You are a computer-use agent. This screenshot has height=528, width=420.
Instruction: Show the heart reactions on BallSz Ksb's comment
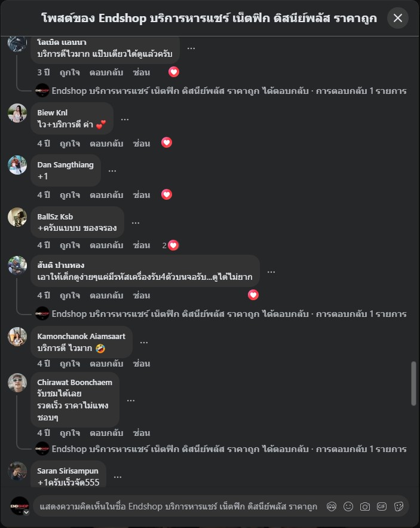point(170,245)
